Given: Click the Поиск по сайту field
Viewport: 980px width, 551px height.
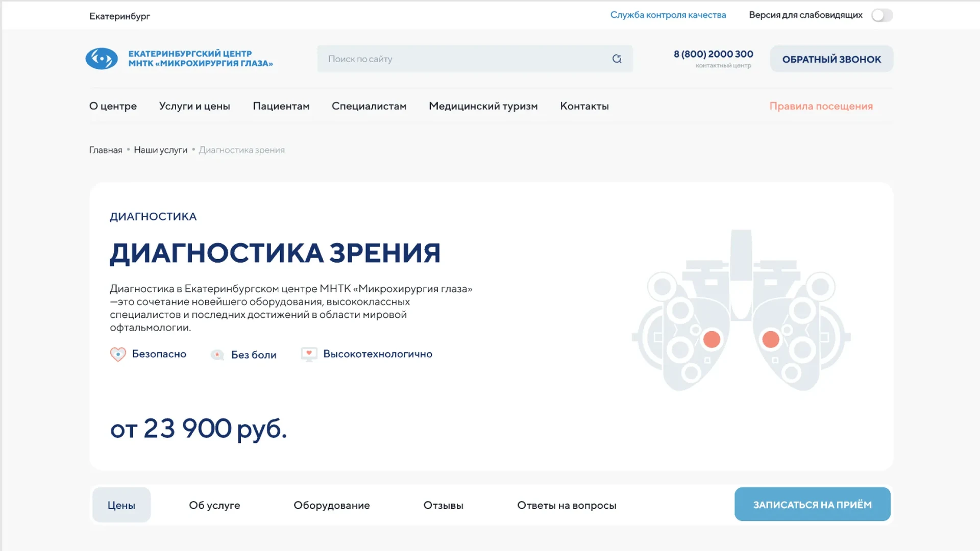Looking at the screenshot, I should pyautogui.click(x=475, y=59).
